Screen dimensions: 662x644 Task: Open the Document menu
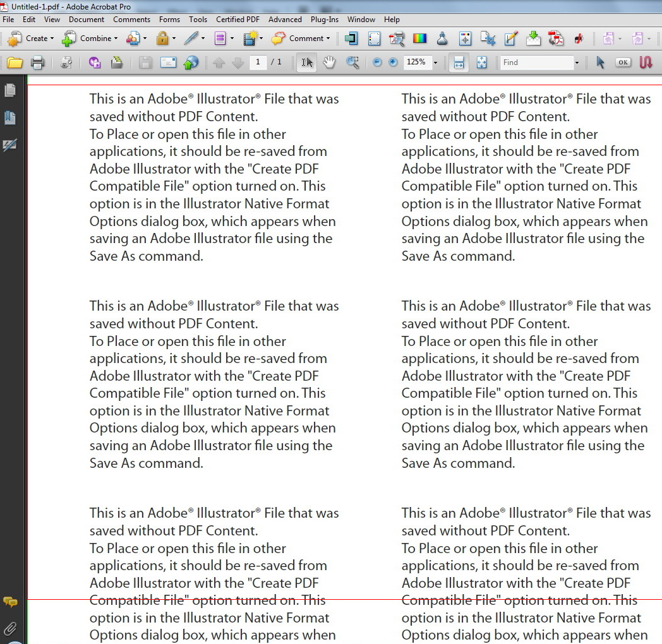pos(87,20)
